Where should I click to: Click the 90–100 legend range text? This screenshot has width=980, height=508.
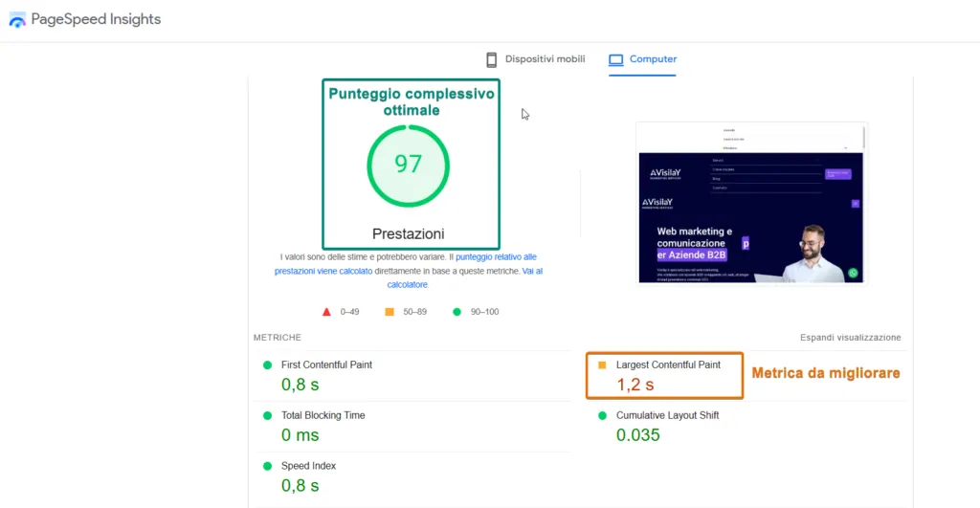pos(484,312)
